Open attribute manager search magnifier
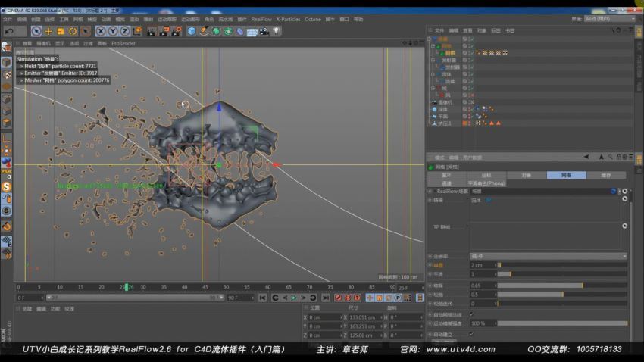644x362 pixels. [611, 158]
